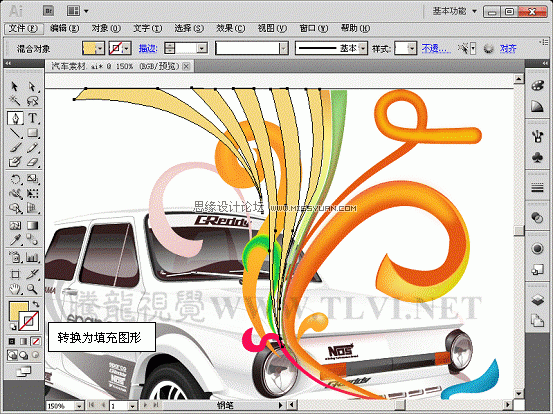Open the Color Guide panel
The width and height of the screenshot is (553, 414).
(537, 106)
